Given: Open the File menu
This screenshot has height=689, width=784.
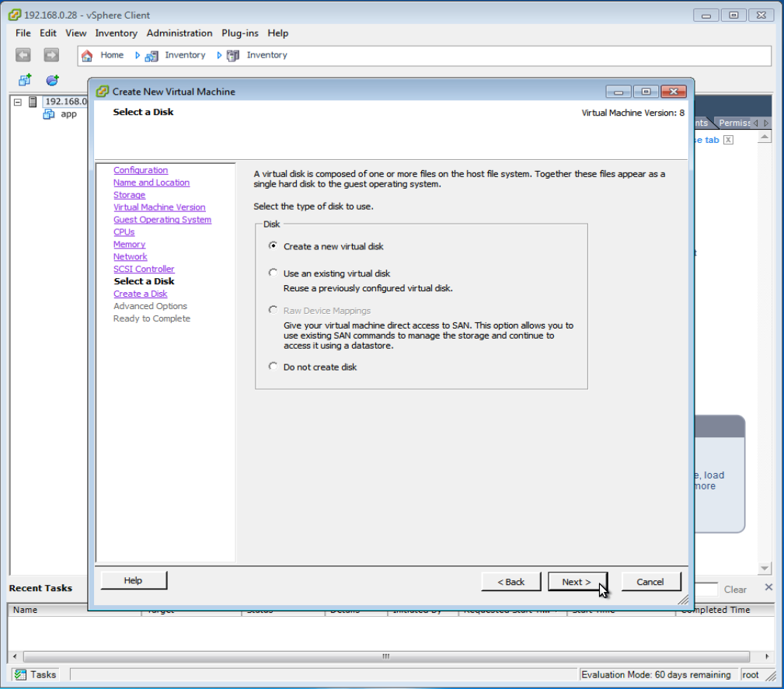Looking at the screenshot, I should coord(23,33).
